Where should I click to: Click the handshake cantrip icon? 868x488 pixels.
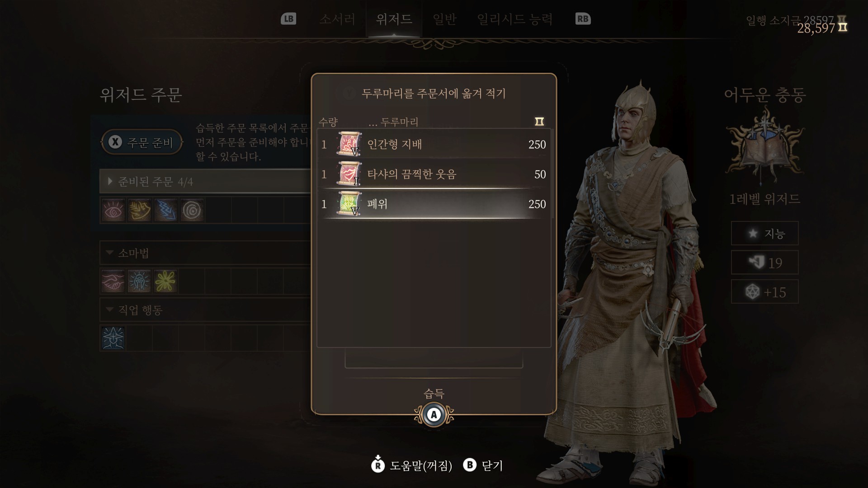tap(113, 281)
